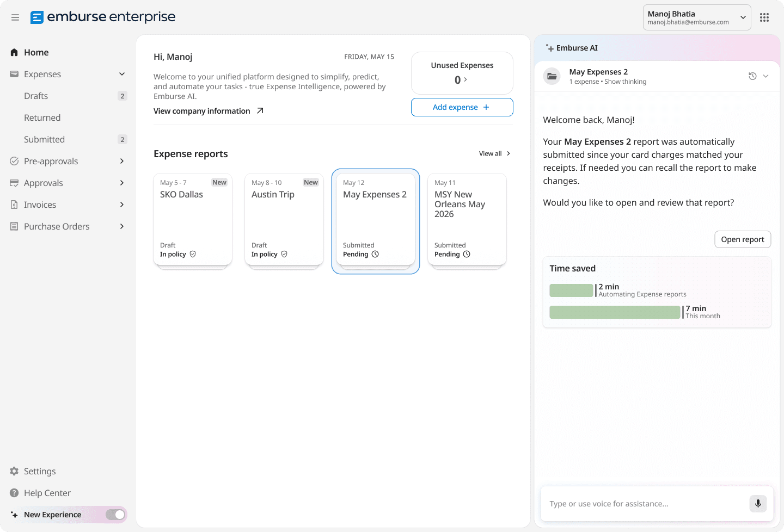Open Help Center from sidebar
Image resolution: width=784 pixels, height=532 pixels.
(x=68, y=493)
